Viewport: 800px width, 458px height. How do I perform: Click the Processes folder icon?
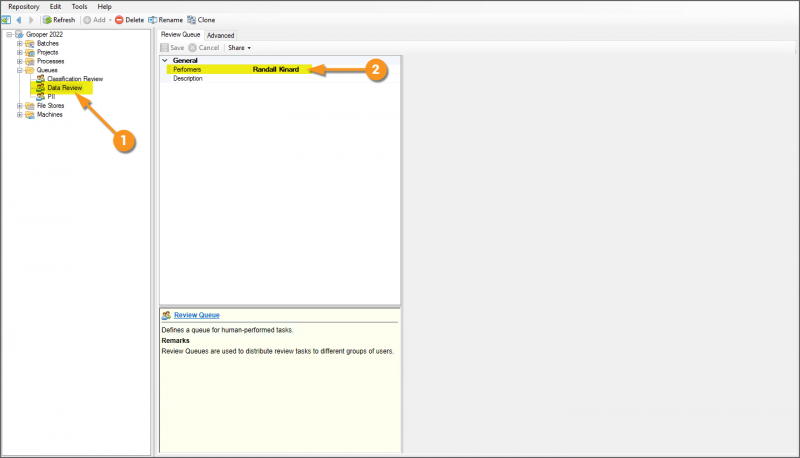pyautogui.click(x=30, y=61)
